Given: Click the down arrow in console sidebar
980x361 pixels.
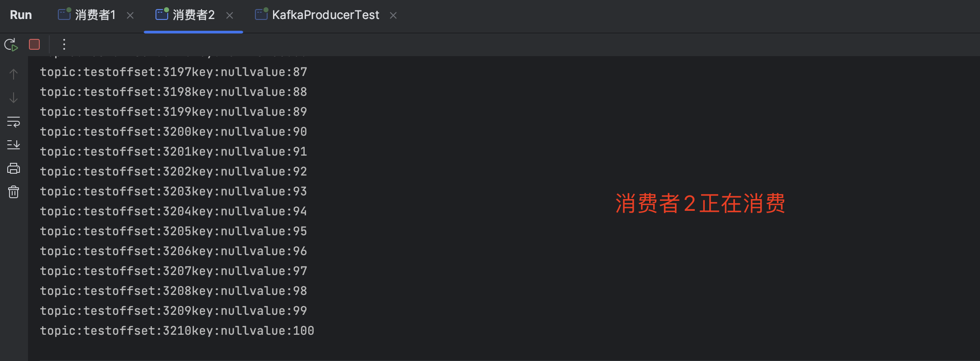Looking at the screenshot, I should (x=14, y=98).
